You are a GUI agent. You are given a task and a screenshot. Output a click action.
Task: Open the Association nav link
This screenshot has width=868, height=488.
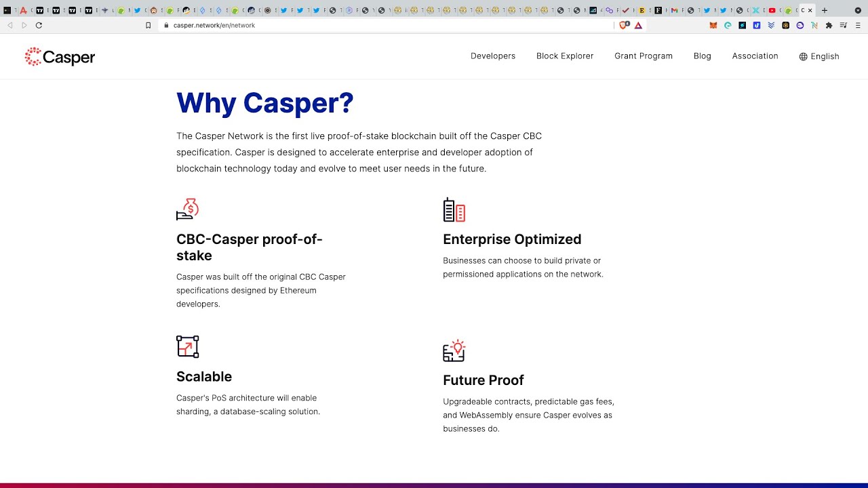click(x=755, y=56)
